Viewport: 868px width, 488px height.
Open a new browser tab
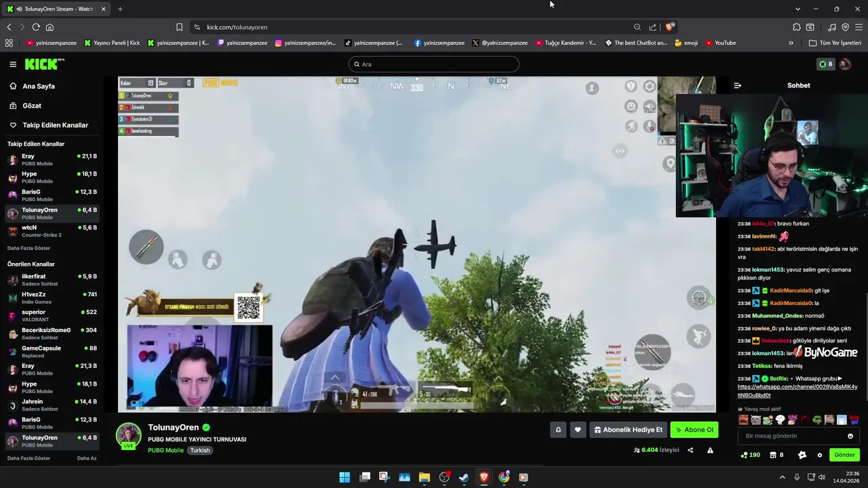click(120, 9)
